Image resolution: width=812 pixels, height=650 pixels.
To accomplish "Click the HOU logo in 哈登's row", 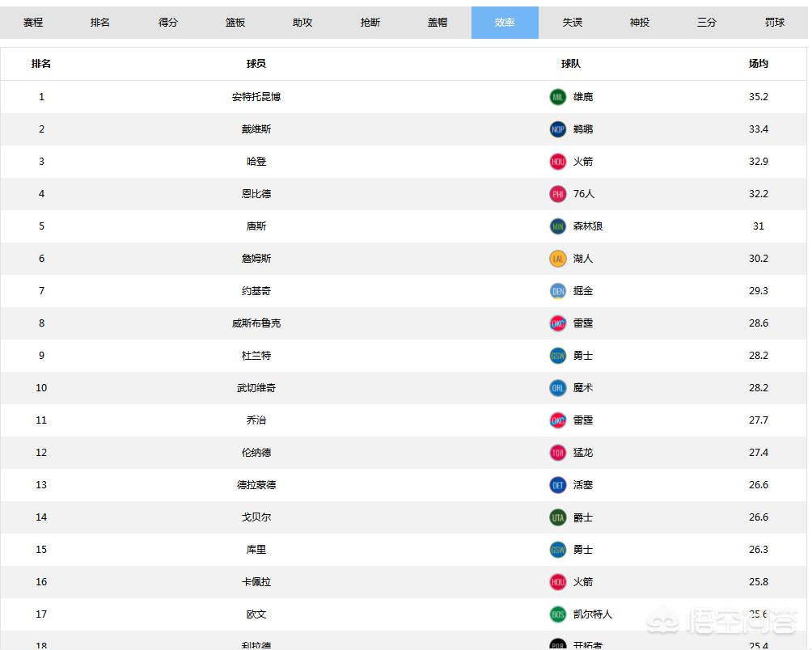I will point(558,162).
